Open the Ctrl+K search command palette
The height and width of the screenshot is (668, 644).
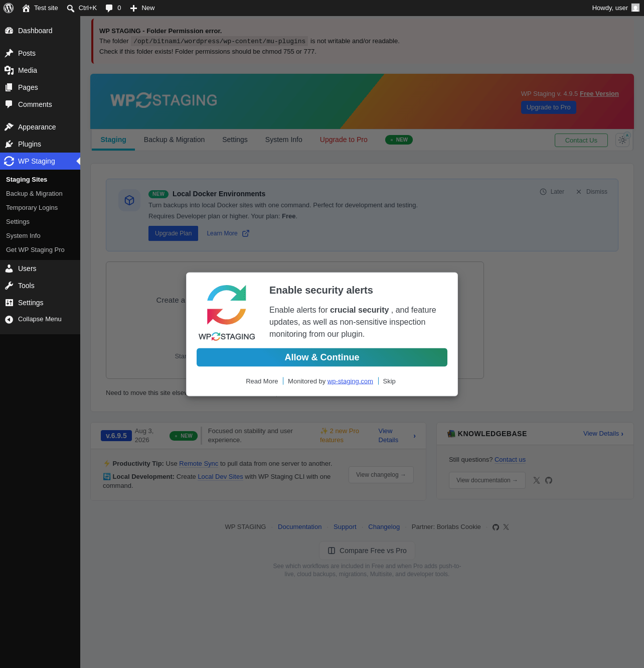point(82,8)
